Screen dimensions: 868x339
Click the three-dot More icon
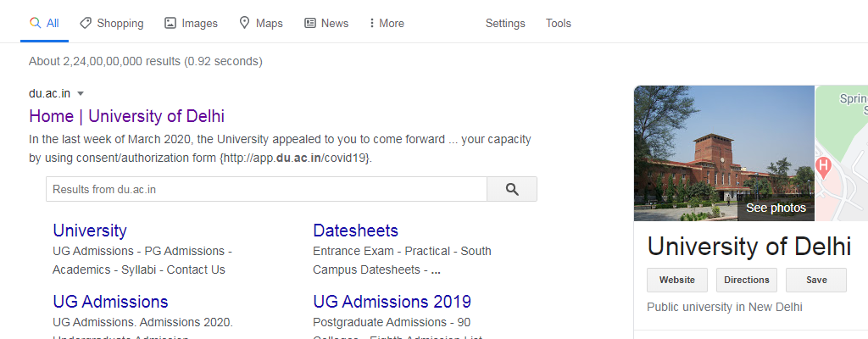click(372, 23)
